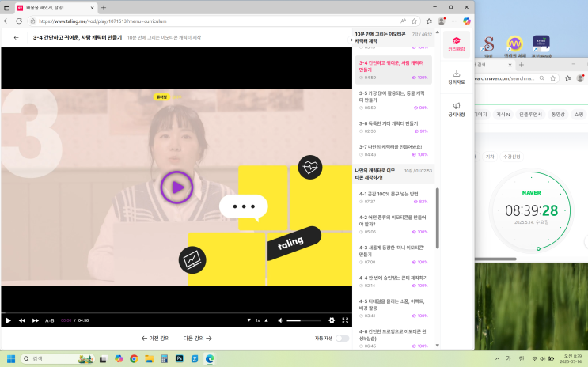Enable A-B repeat in the player

click(x=50, y=320)
